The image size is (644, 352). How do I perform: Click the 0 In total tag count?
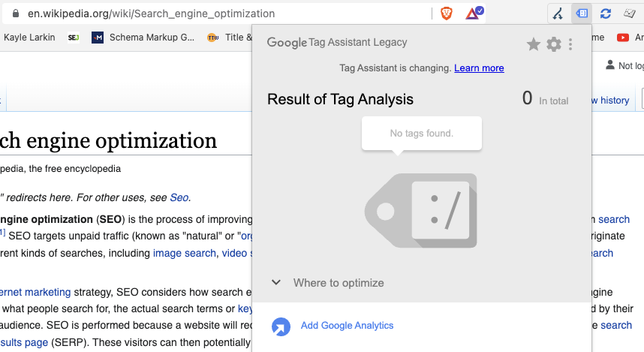tap(545, 98)
